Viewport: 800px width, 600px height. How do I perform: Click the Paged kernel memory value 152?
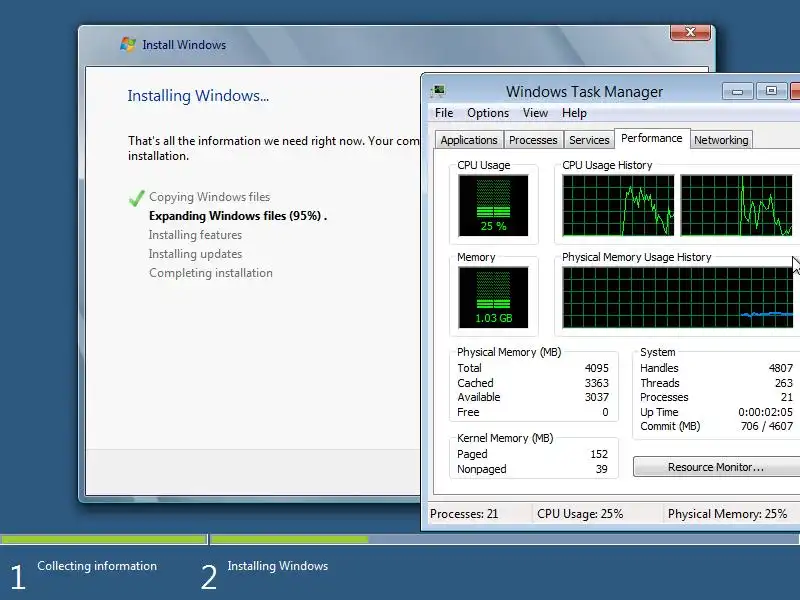tap(599, 454)
